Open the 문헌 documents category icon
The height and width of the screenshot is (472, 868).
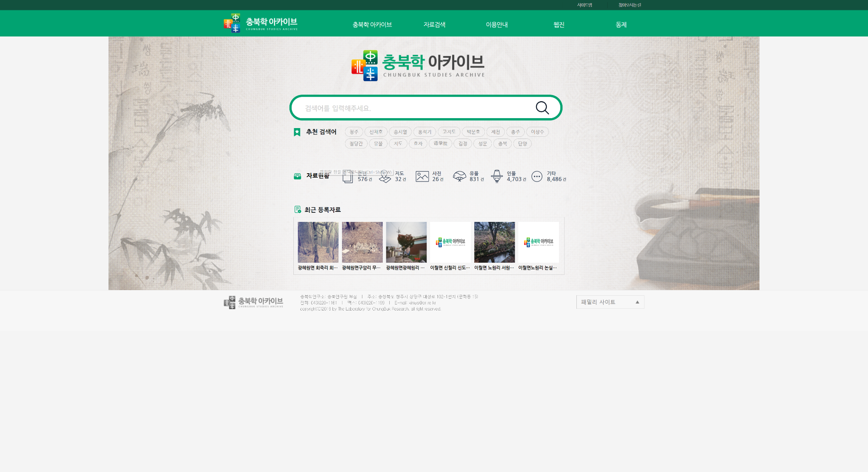(x=348, y=177)
